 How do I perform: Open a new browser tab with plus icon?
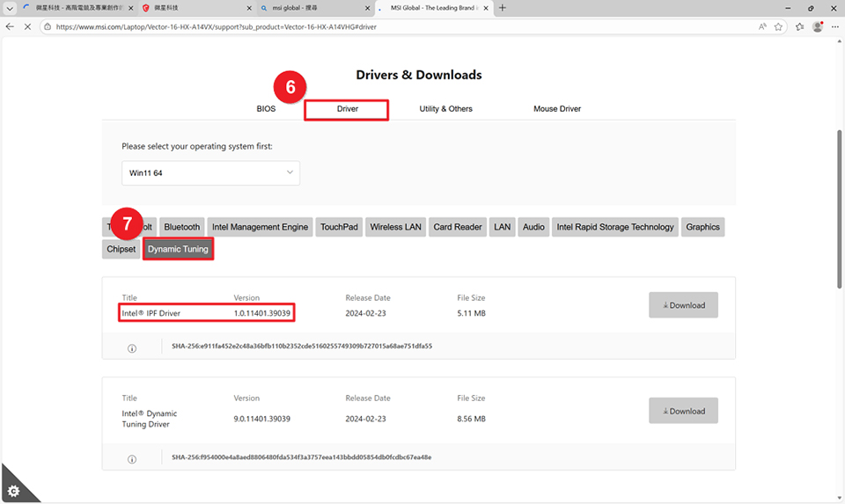click(503, 8)
